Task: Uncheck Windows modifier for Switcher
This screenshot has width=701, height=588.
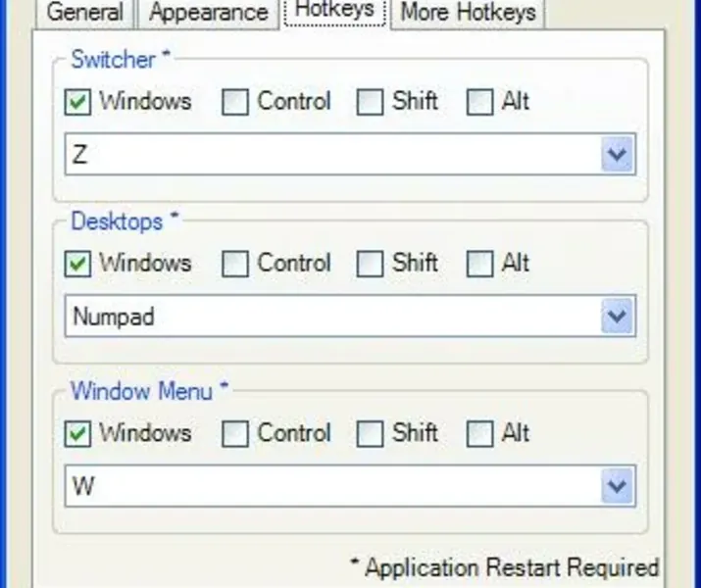Action: tap(78, 102)
